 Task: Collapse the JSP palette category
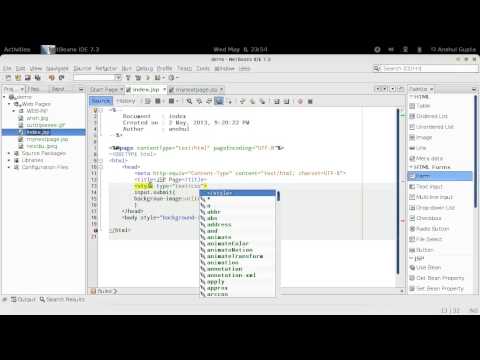(x=411, y=258)
